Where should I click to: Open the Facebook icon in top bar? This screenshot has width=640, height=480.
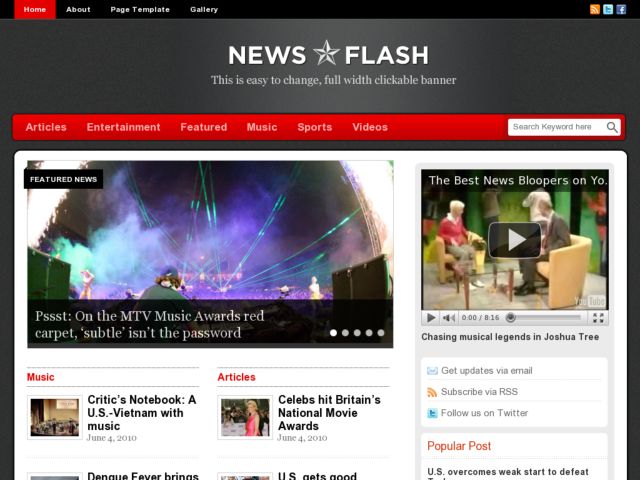(x=621, y=9)
